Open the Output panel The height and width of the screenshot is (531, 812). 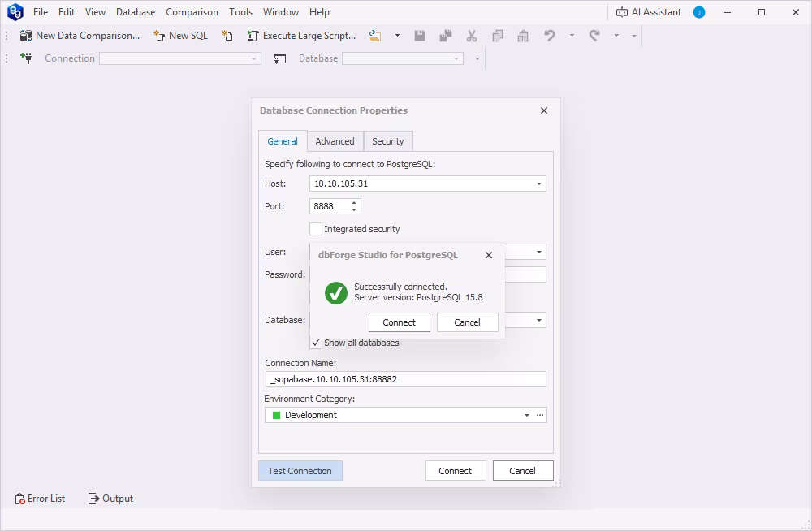[110, 499]
